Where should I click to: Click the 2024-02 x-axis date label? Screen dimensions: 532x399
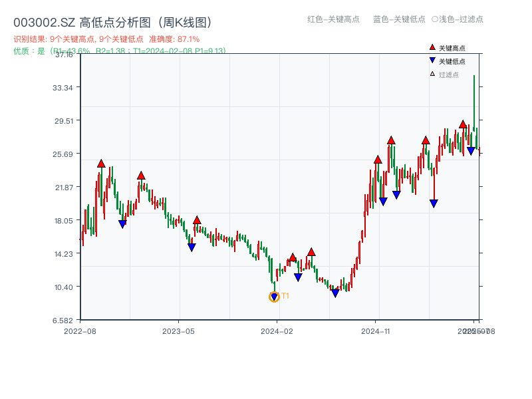pos(277,331)
